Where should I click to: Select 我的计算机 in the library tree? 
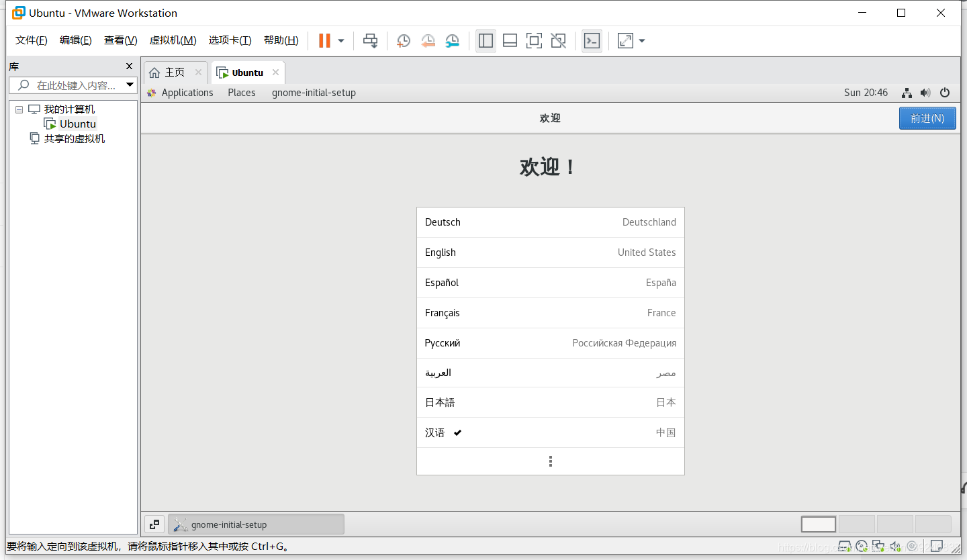[69, 109]
